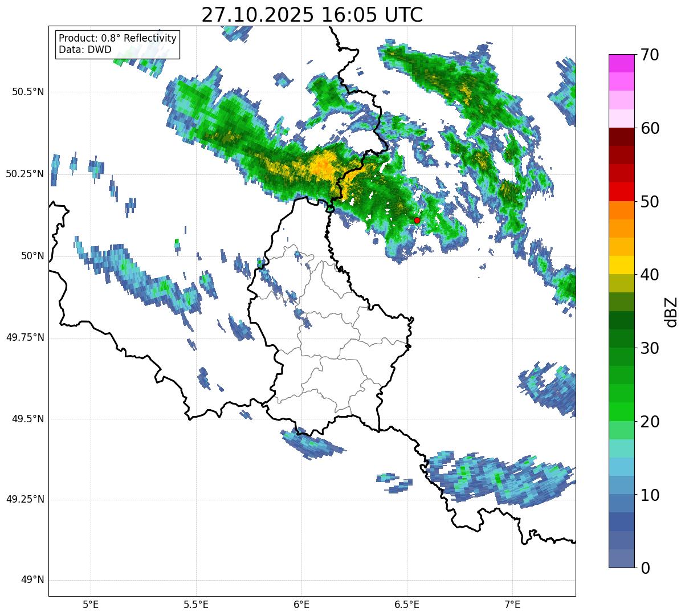This screenshot has height=616, width=685.
Task: Click the 49°N latitude label
Action: (32, 580)
